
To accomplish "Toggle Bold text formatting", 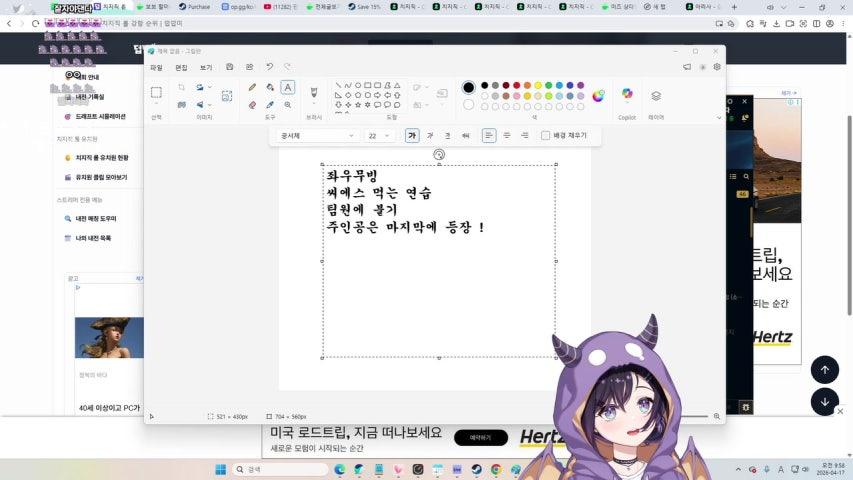I will (412, 136).
